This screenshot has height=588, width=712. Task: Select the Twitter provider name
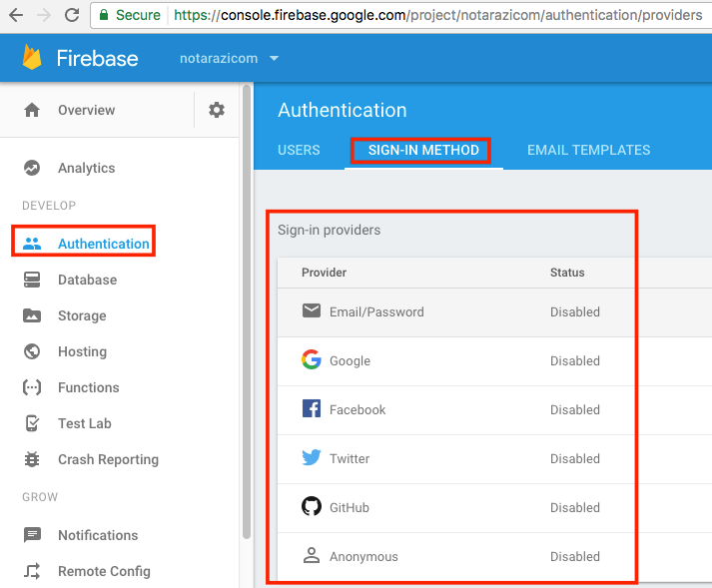(350, 458)
